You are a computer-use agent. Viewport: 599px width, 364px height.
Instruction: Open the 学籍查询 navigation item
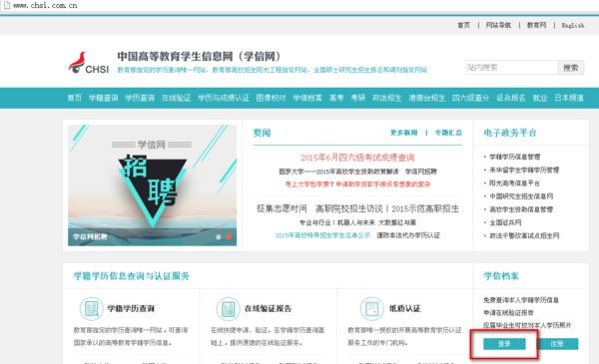103,98
